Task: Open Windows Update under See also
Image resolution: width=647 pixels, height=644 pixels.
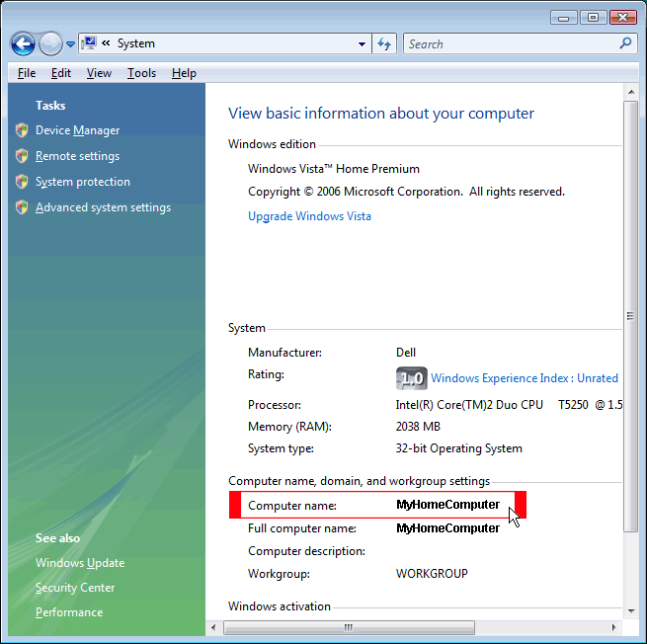Action: click(80, 563)
